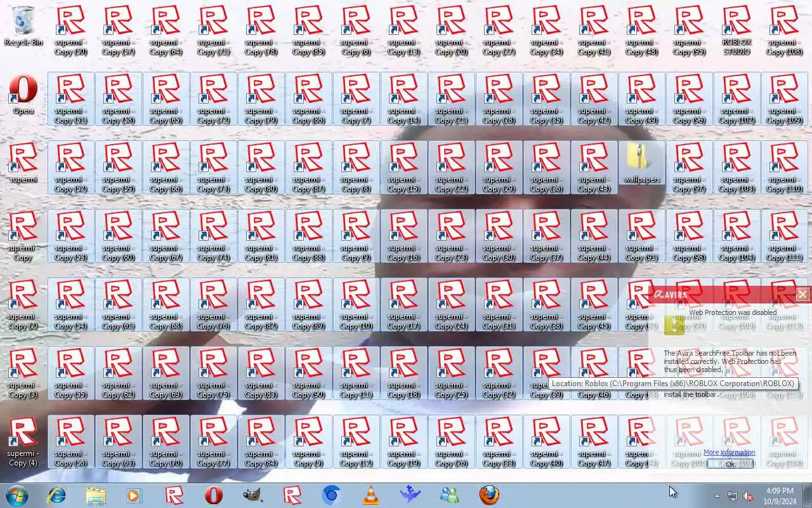This screenshot has height=508, width=812.
Task: Select the supermi - Copy (102) shortcut
Action: pos(737,98)
